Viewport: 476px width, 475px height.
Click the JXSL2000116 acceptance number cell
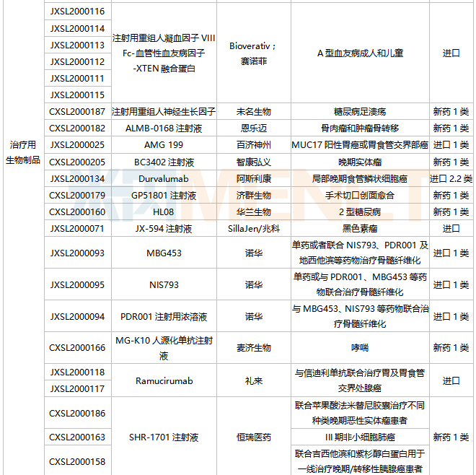click(77, 12)
